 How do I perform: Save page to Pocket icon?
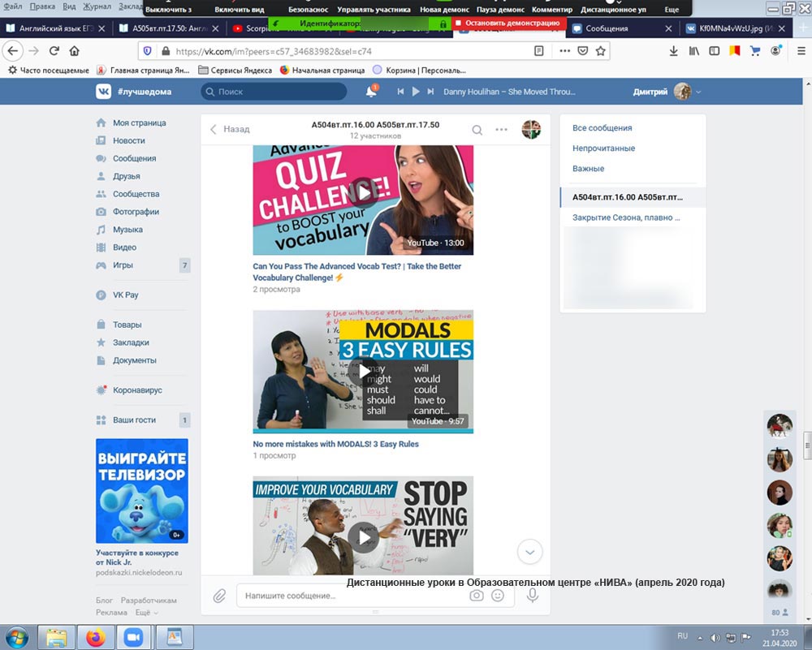tap(582, 50)
